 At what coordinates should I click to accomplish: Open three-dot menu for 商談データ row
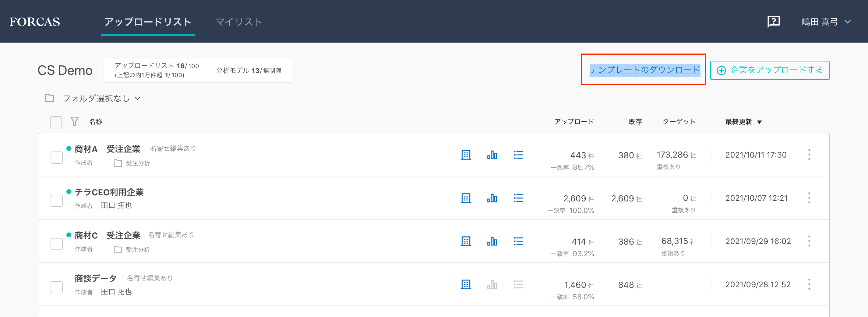(809, 285)
